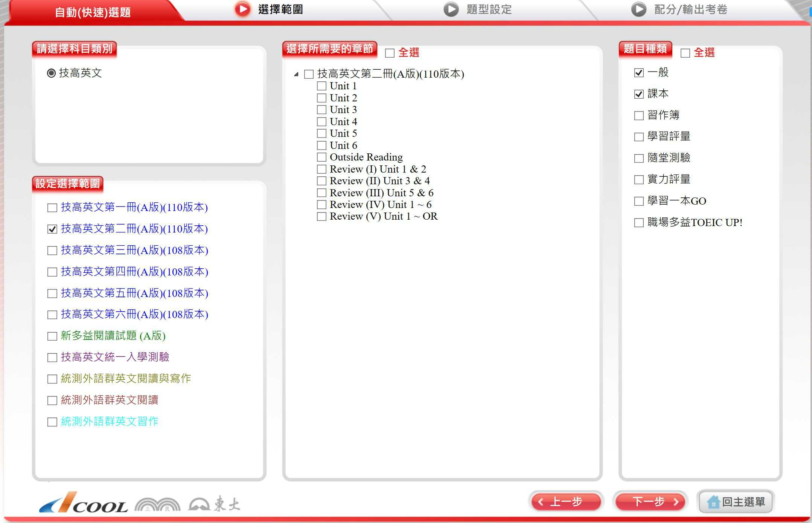Click the 上一步 button
Image resolution: width=812 pixels, height=523 pixels.
pos(566,502)
